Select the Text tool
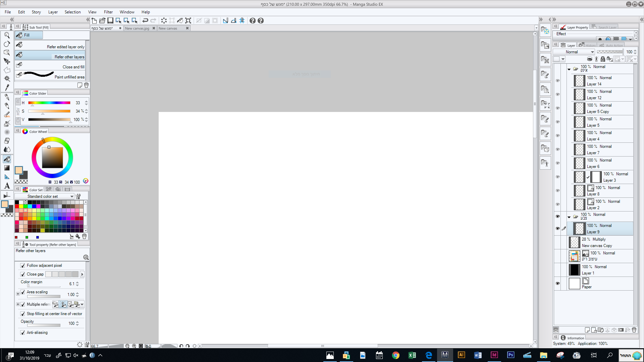The height and width of the screenshot is (362, 644). coord(7,186)
